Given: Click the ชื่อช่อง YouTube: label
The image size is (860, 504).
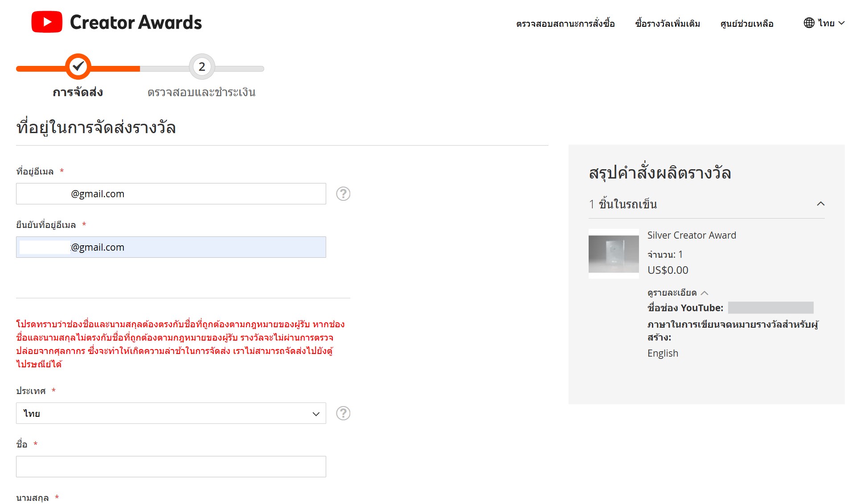Looking at the screenshot, I should (x=685, y=308).
